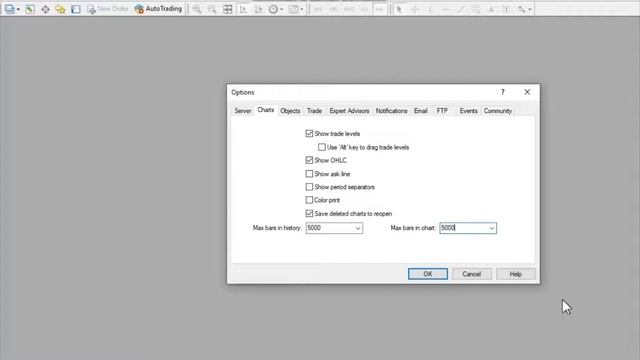Expand Max bars in chart dropdown arrow

pos(492,228)
